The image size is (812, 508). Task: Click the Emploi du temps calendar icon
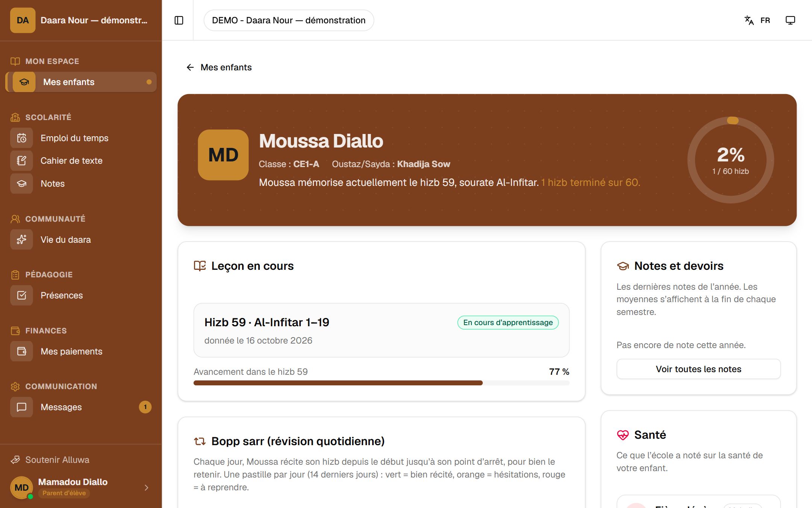pyautogui.click(x=22, y=138)
